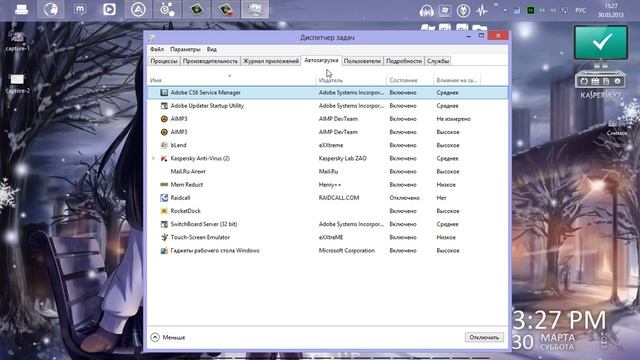Click the Touch-Screen Emulator entry icon
This screenshot has width=640, height=360.
[x=164, y=237]
